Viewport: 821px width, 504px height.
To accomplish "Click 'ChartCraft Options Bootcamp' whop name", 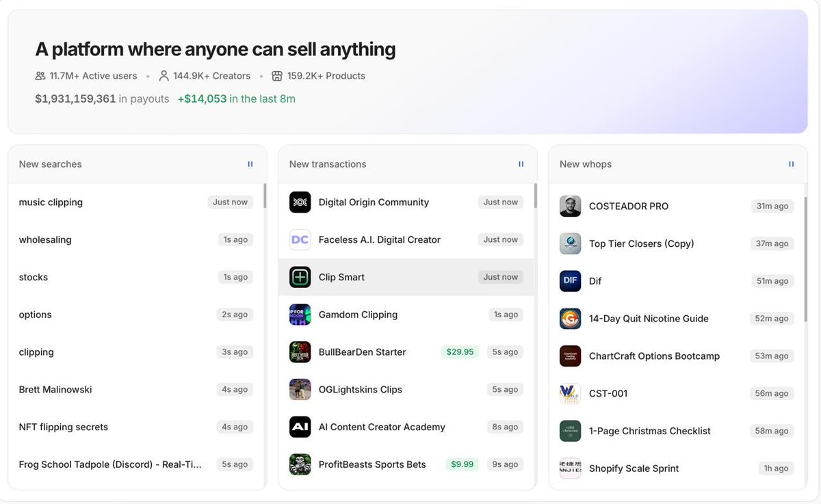I will click(x=654, y=356).
